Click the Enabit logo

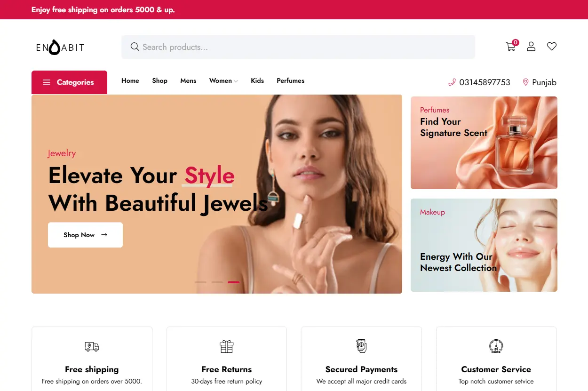coord(60,47)
